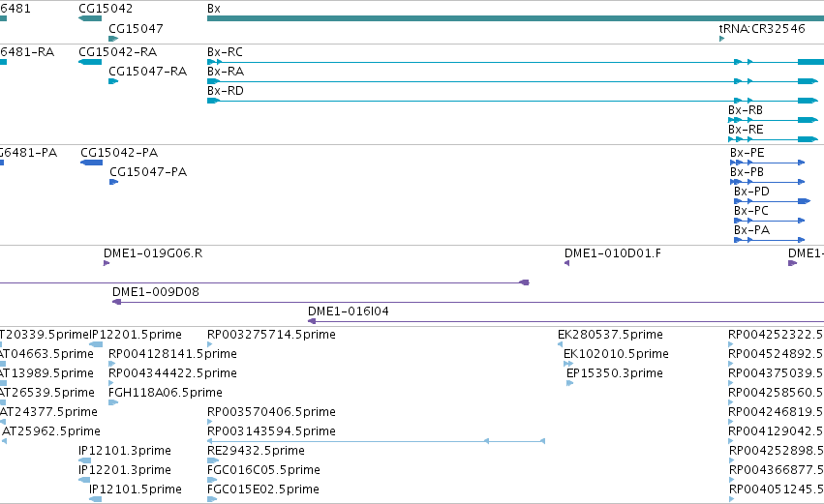Open the RP003275714.5prime label
The width and height of the screenshot is (824, 504).
[x=271, y=335]
